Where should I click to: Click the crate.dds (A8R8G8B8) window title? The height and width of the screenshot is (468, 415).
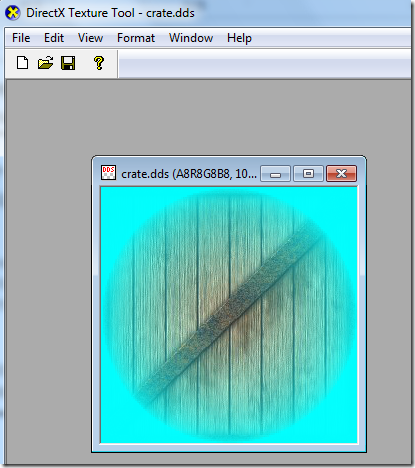click(189, 174)
